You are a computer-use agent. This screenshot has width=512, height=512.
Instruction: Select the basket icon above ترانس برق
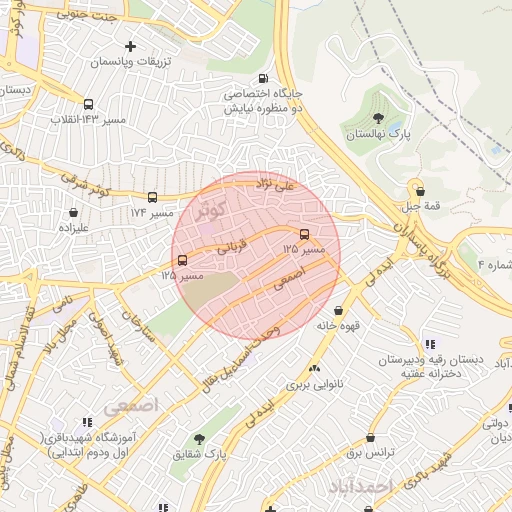370,438
